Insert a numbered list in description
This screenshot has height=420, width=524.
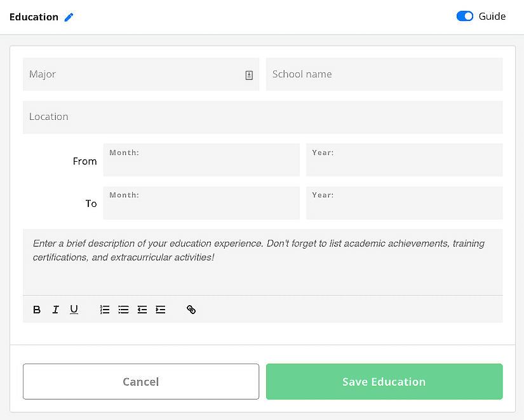coord(105,310)
